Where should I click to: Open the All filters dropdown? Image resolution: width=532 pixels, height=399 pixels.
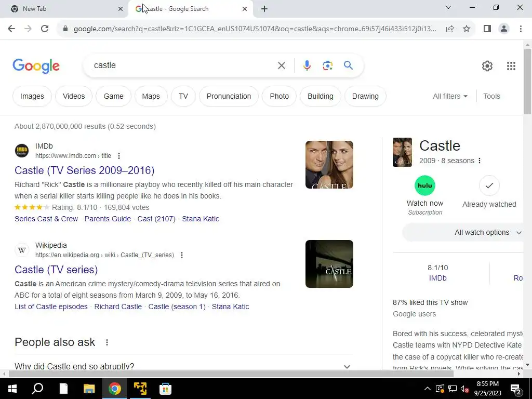point(450,96)
